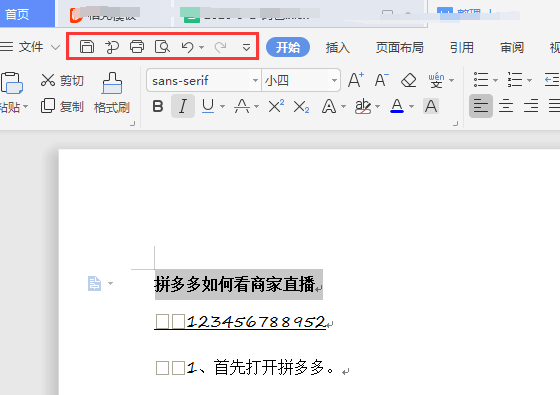
Task: Click the bulleted list icon
Action: pyautogui.click(x=481, y=80)
